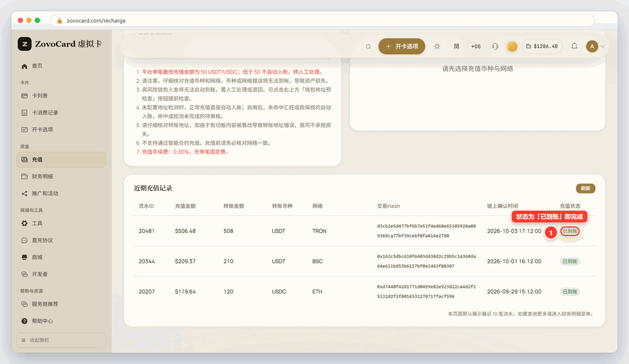The image size is (629, 364).
Task: Open 商城 store page
Action: pyautogui.click(x=61, y=257)
